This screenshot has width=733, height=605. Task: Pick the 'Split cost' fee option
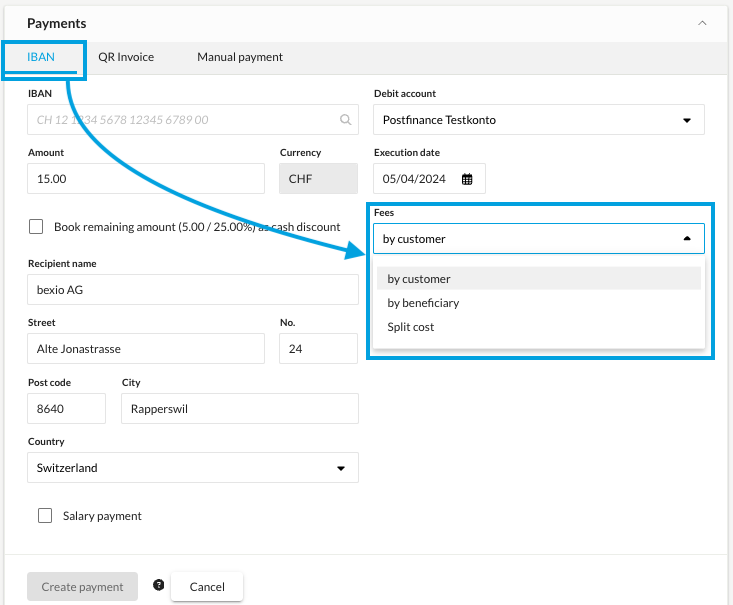pos(539,327)
